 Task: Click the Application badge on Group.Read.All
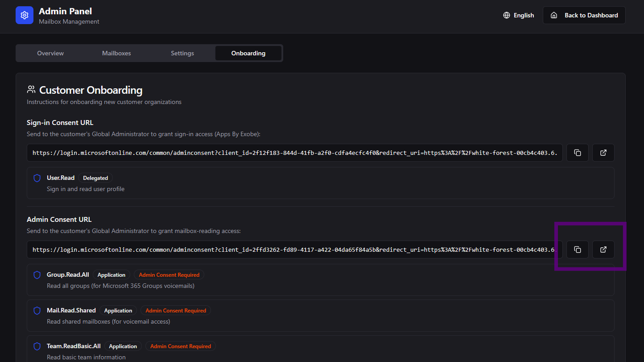(x=111, y=275)
